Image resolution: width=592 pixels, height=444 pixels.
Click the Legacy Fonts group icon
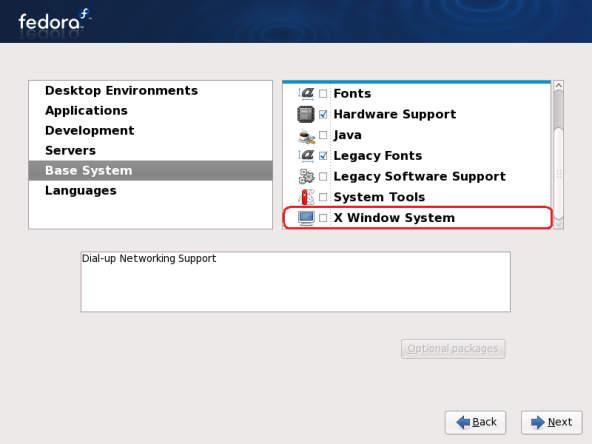306,156
